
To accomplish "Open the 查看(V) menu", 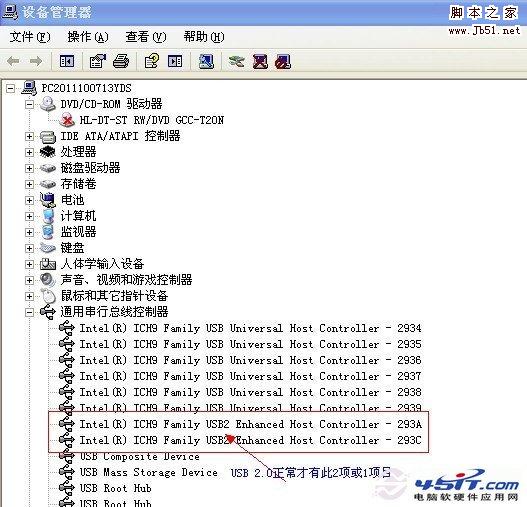I will click(x=146, y=37).
